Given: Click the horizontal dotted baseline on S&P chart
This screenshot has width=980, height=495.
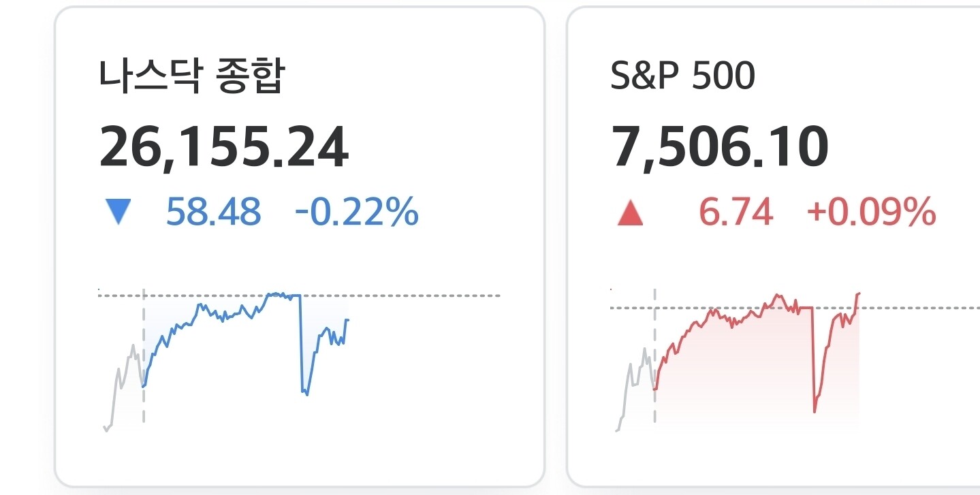Looking at the screenshot, I should (x=795, y=308).
